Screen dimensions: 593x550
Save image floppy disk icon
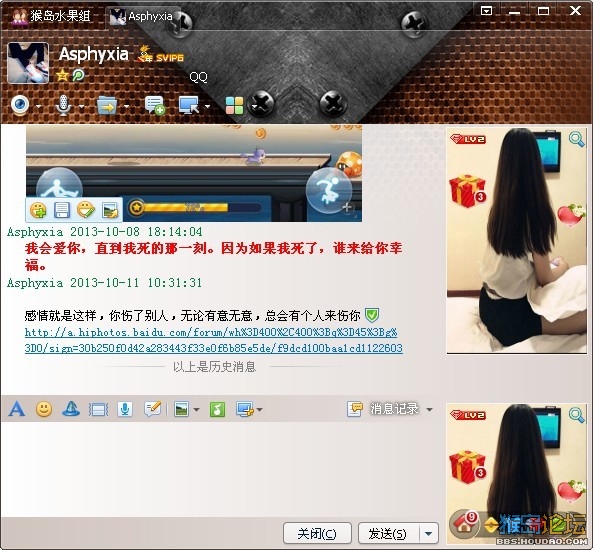(x=62, y=210)
